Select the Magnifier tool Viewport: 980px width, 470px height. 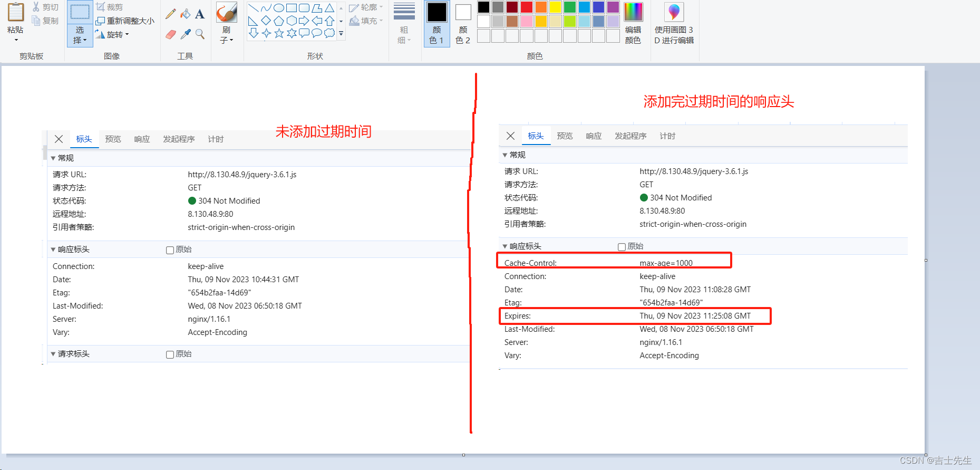(x=200, y=34)
